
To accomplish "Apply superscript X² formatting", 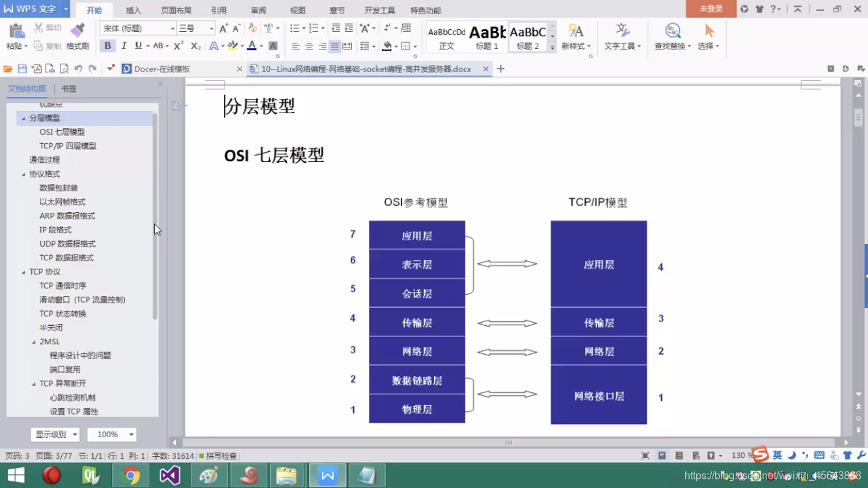I will 178,46.
